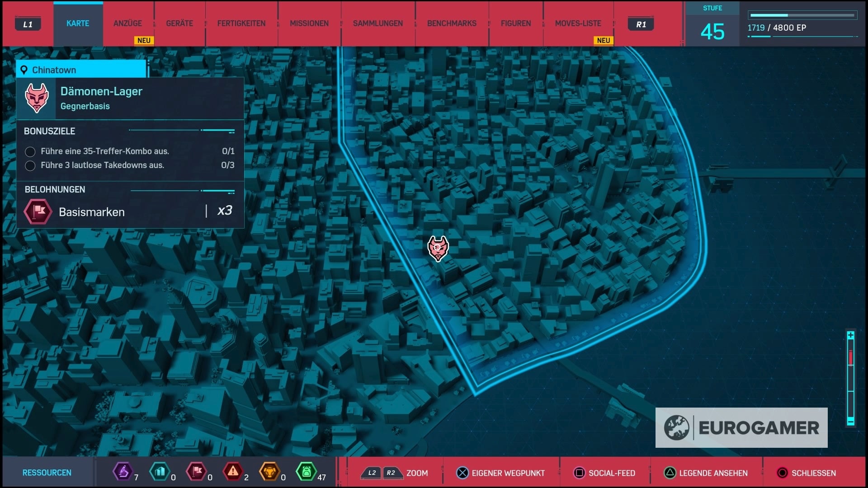Click the Chinatown district header

point(81,69)
